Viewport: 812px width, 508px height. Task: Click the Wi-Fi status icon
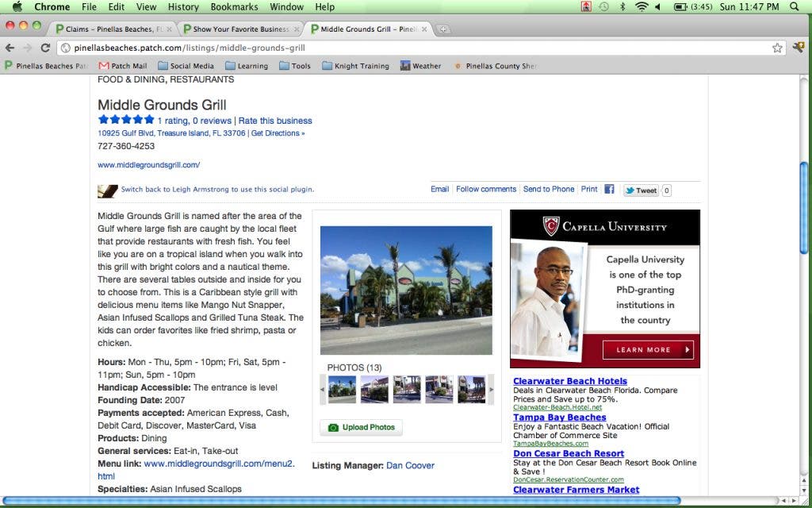coord(641,6)
